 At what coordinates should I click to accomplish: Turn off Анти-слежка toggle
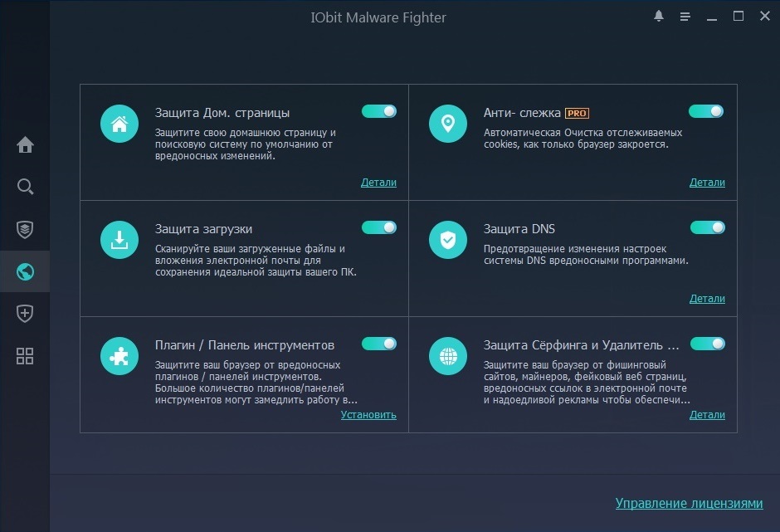(706, 111)
